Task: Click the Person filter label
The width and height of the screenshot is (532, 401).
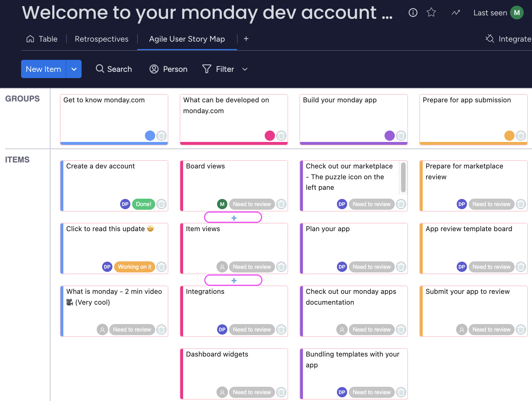Action: 175,69
